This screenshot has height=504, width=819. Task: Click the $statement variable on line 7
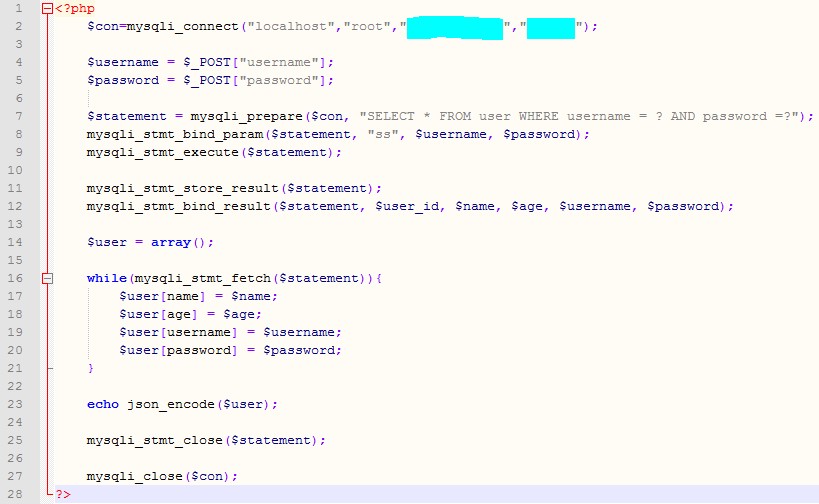pos(126,116)
